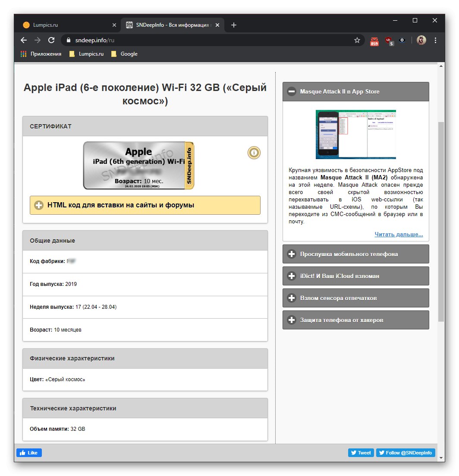Viewport: 459px width, 476px height.
Task: Open the Chrome three-dot menu
Action: pyautogui.click(x=435, y=41)
